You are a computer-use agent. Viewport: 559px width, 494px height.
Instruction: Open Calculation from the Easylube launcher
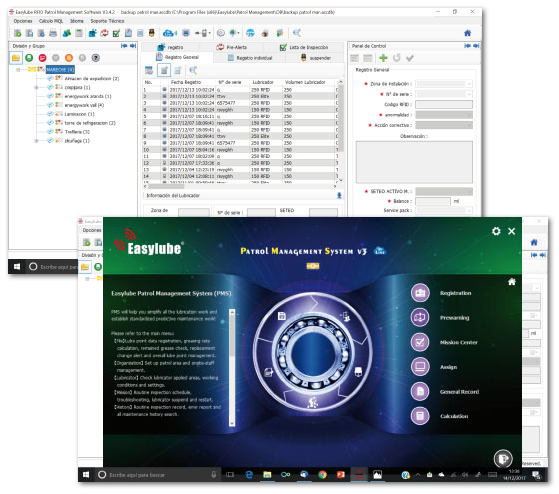click(x=420, y=416)
